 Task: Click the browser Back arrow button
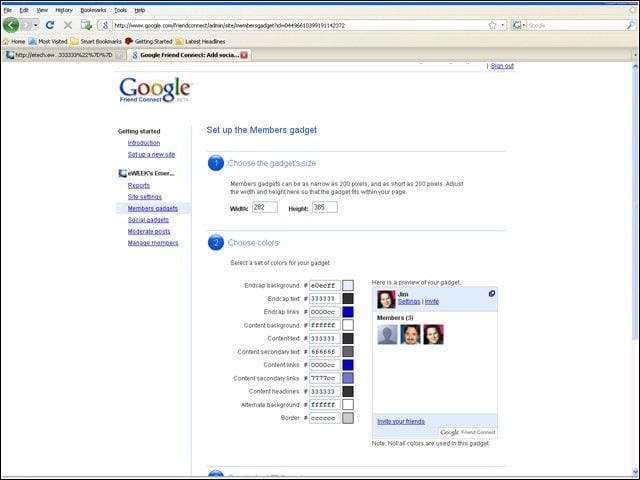(x=11, y=25)
